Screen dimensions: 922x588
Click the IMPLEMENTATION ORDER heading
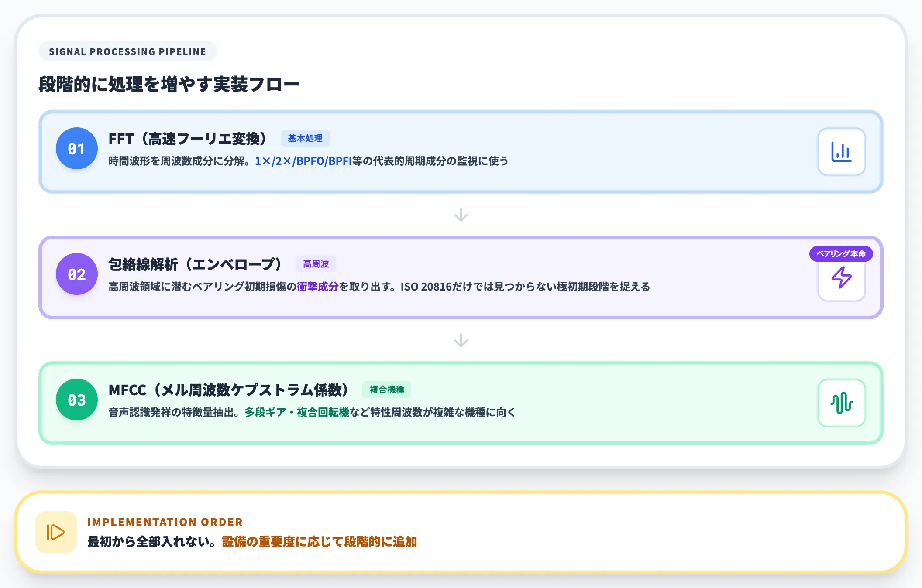(x=165, y=522)
